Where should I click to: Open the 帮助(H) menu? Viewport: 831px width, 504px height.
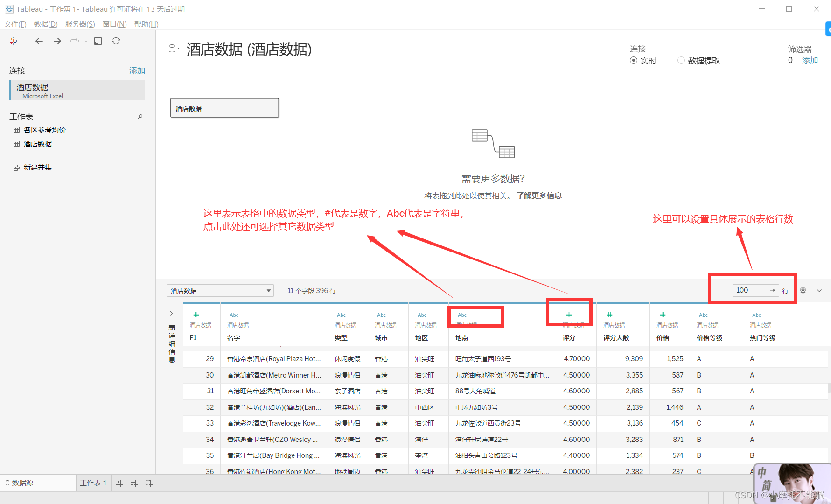pos(146,24)
